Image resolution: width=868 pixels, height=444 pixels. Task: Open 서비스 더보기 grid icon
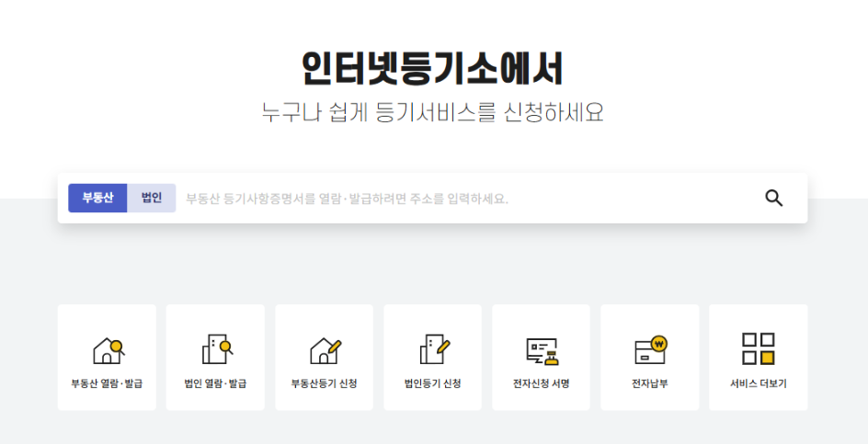[x=759, y=348]
